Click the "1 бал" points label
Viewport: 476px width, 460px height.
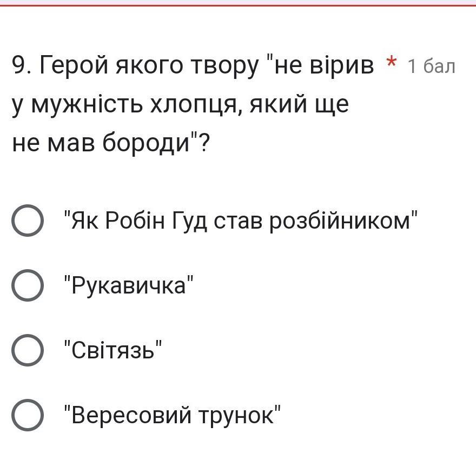coord(432,66)
